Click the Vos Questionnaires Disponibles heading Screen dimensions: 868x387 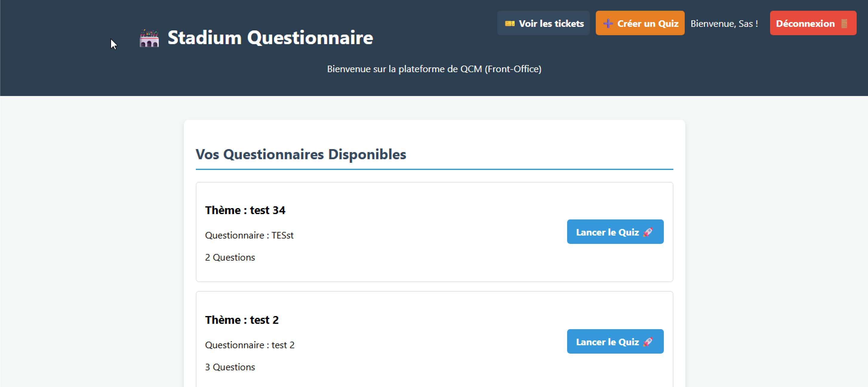click(x=301, y=154)
